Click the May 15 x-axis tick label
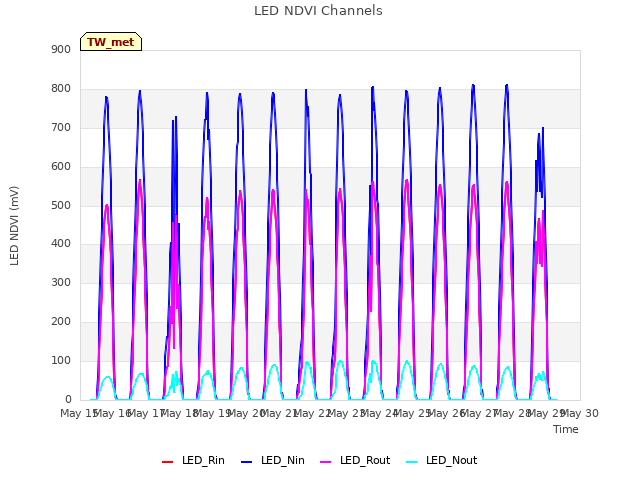This screenshot has height=480, width=640. pyautogui.click(x=79, y=413)
